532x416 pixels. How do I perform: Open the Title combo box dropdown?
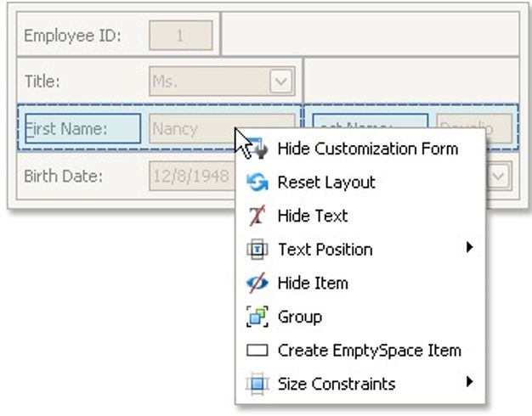pos(280,82)
